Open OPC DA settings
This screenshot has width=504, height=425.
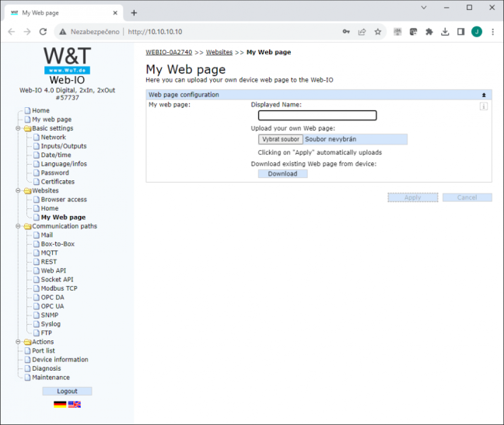point(52,298)
